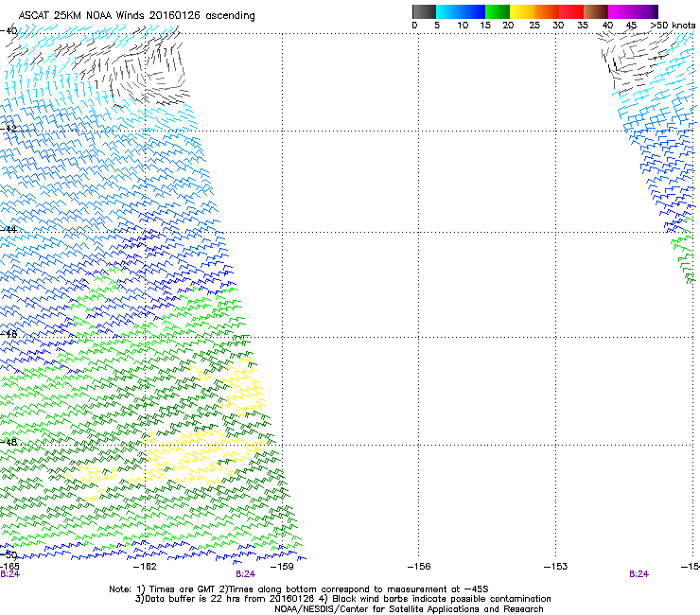Click the 'Times are GMT' note line
700x615 pixels.
299,589
